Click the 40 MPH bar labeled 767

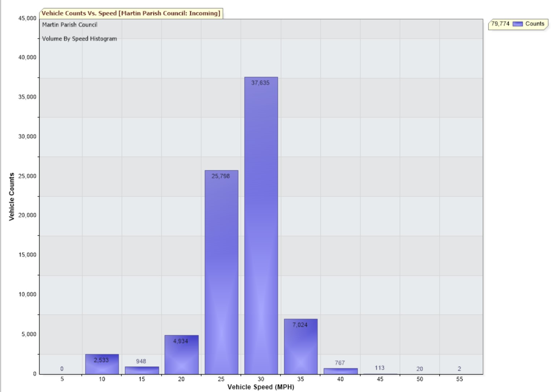coord(340,371)
